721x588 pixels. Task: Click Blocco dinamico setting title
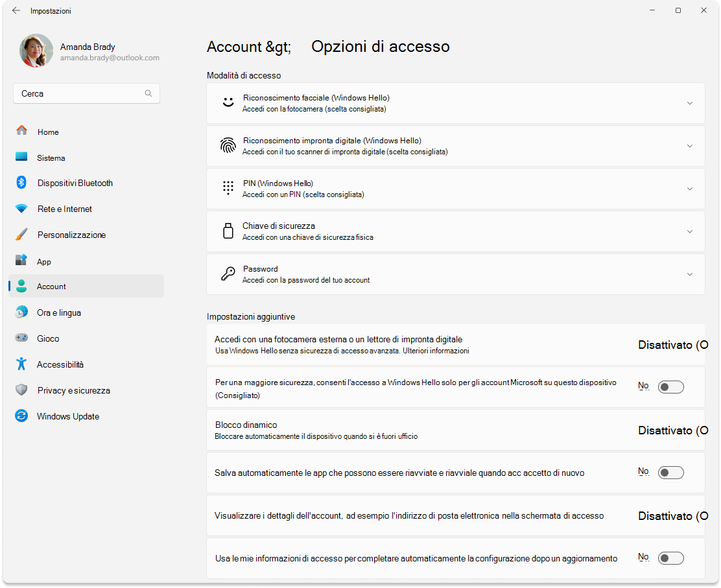246,425
